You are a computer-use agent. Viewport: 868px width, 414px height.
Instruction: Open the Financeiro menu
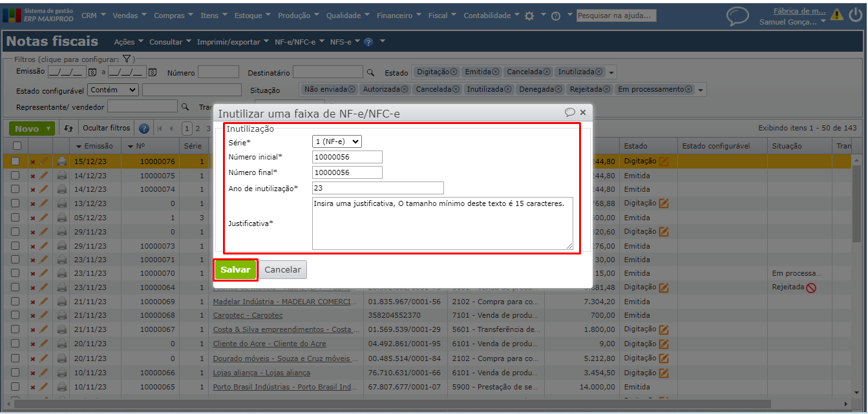pos(399,16)
